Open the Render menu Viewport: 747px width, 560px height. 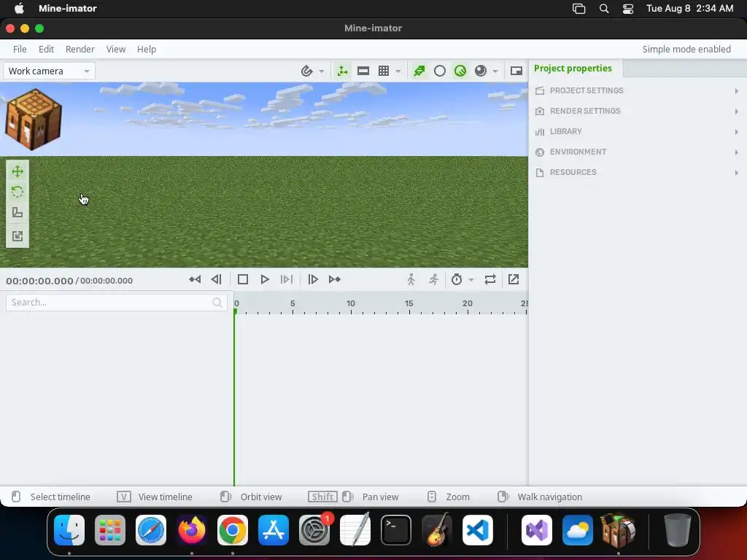pos(80,49)
